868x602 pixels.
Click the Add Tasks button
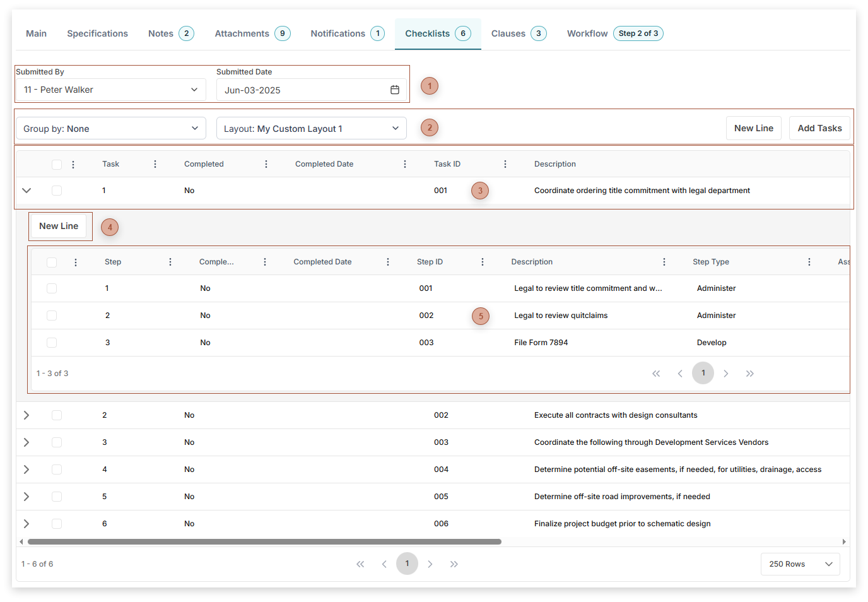(x=819, y=128)
